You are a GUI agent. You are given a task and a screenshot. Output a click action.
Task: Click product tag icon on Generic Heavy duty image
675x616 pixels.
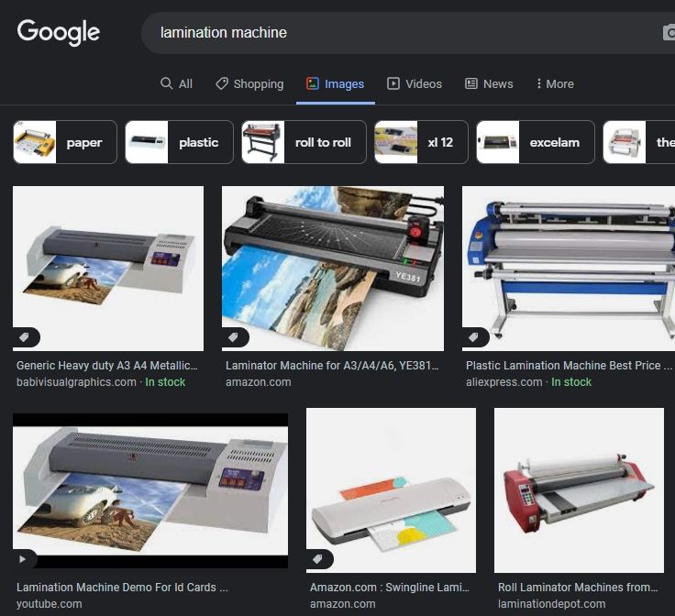pos(25,337)
